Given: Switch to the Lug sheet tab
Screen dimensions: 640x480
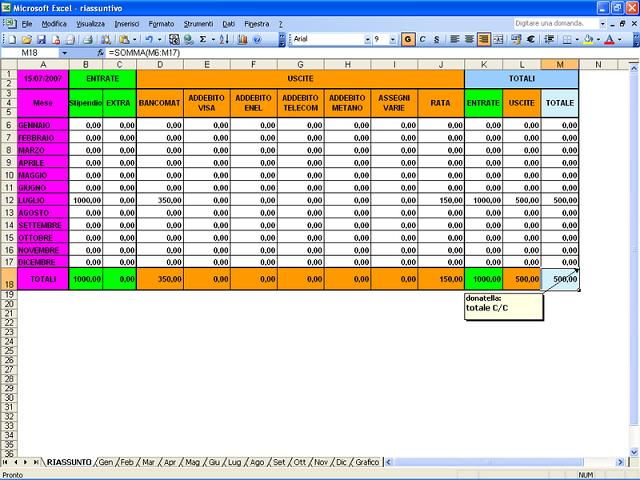Looking at the screenshot, I should pyautogui.click(x=234, y=462).
